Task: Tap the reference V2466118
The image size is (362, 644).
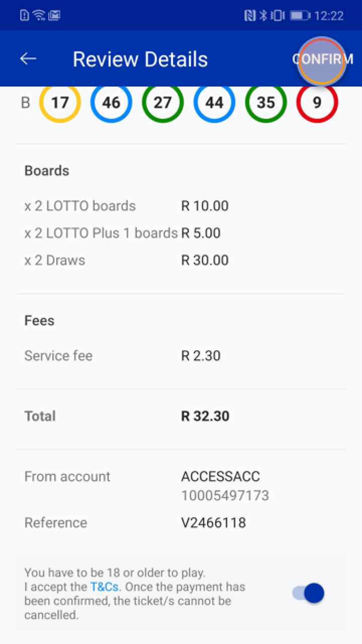Action: pyautogui.click(x=213, y=523)
